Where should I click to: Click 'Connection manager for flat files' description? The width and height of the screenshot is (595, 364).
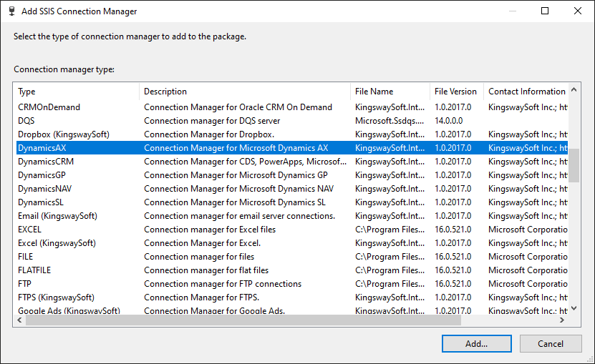(x=206, y=270)
